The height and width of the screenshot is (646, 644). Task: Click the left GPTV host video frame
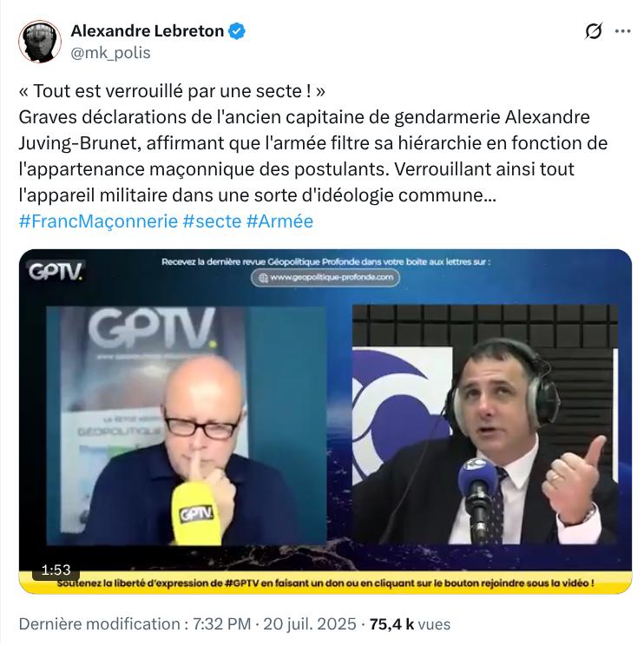[187, 425]
